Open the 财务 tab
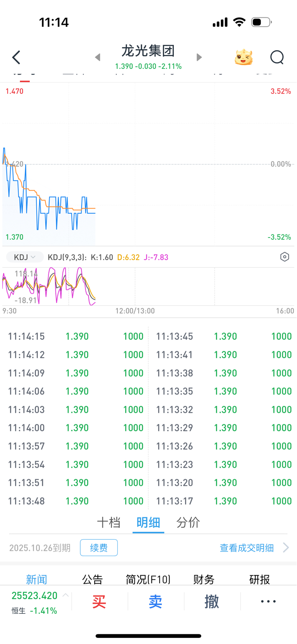 204,579
